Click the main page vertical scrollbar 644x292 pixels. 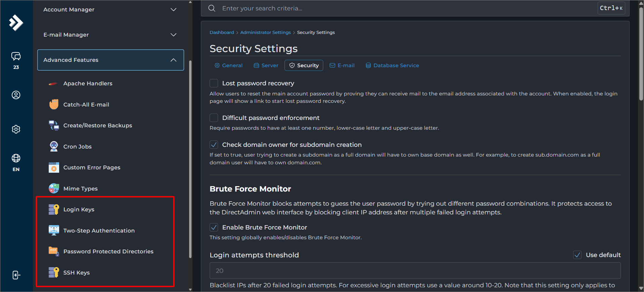[x=641, y=54]
